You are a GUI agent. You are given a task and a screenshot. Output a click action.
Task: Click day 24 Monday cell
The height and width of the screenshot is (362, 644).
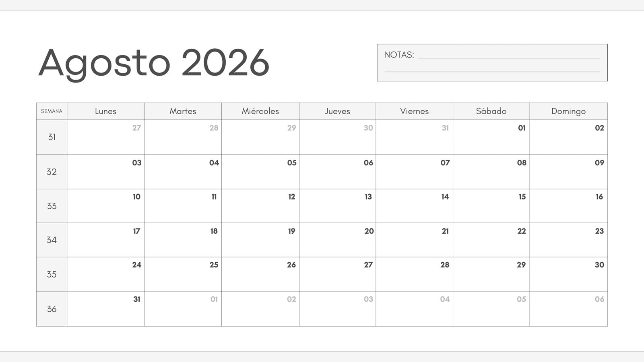(x=105, y=274)
